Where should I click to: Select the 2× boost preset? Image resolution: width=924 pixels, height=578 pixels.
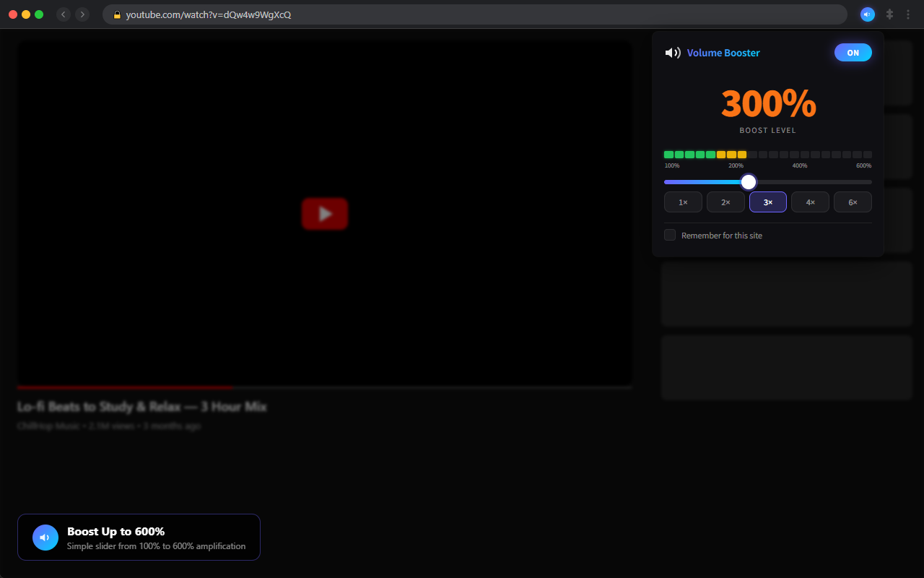click(x=725, y=202)
